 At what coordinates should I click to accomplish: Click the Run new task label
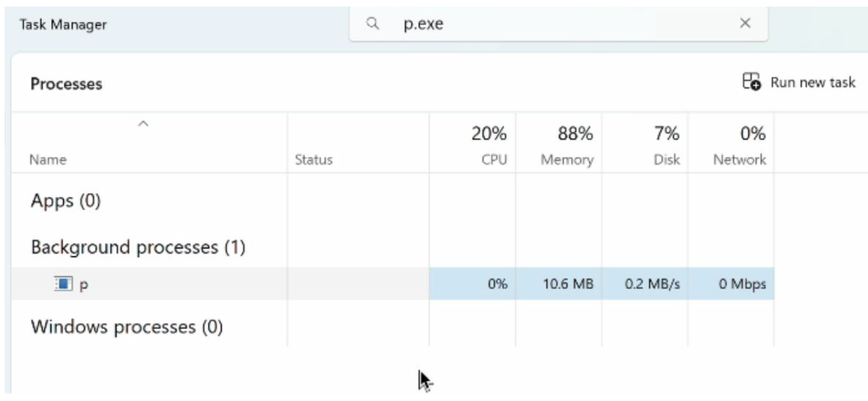tap(813, 82)
